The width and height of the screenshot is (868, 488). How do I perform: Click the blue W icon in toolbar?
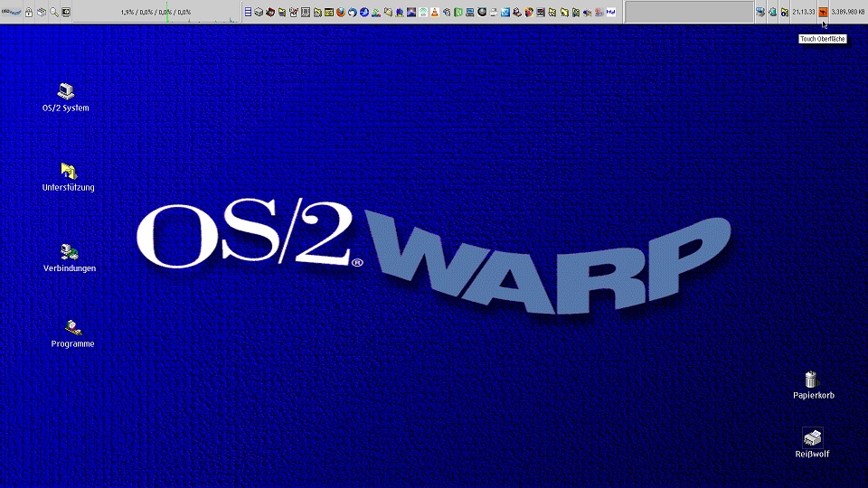(x=505, y=12)
